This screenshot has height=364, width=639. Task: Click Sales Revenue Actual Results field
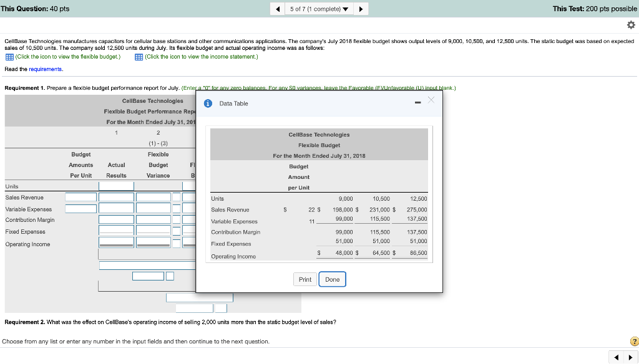(116, 197)
